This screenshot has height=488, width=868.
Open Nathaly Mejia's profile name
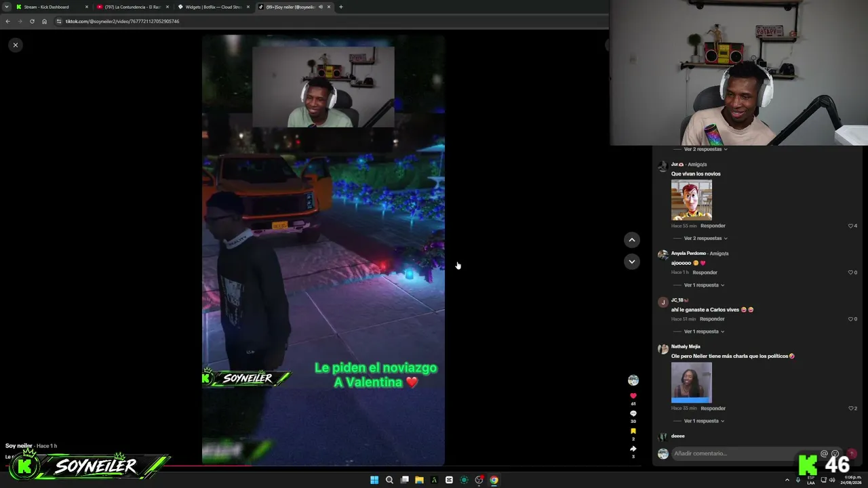point(686,346)
